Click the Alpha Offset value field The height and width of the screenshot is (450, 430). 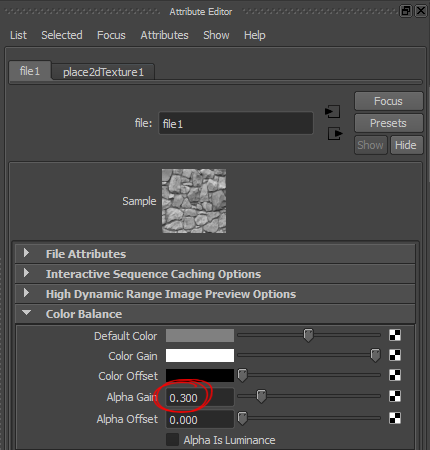pyautogui.click(x=200, y=419)
